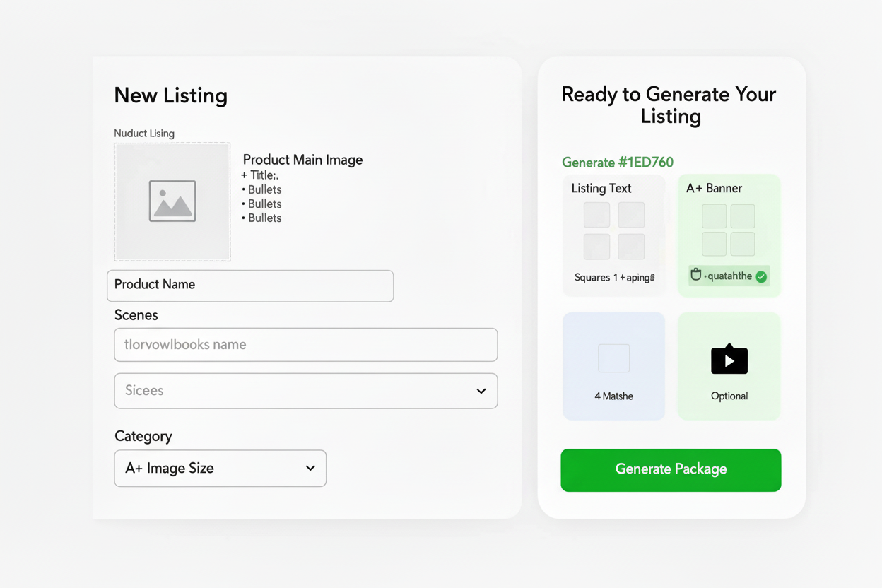
Task: Select the top-right square in the A+ Banner grid
Action: coord(742,216)
